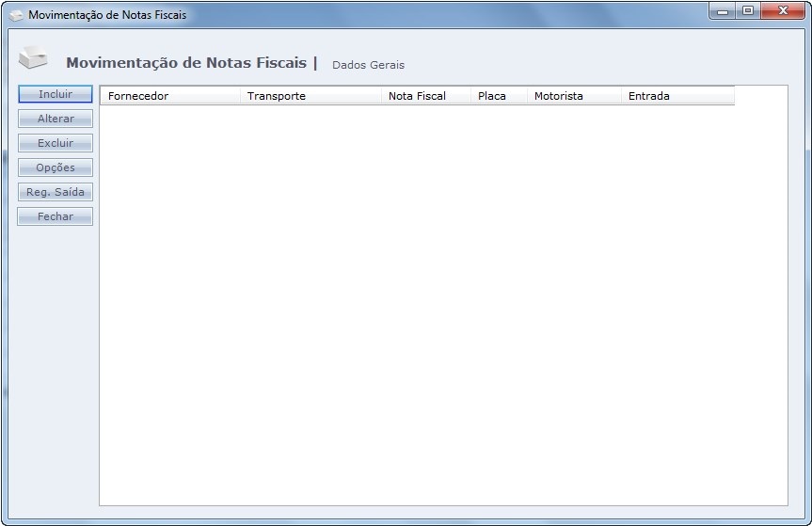Select the Nota Fiscal column header
The image size is (812, 526).
click(x=425, y=96)
